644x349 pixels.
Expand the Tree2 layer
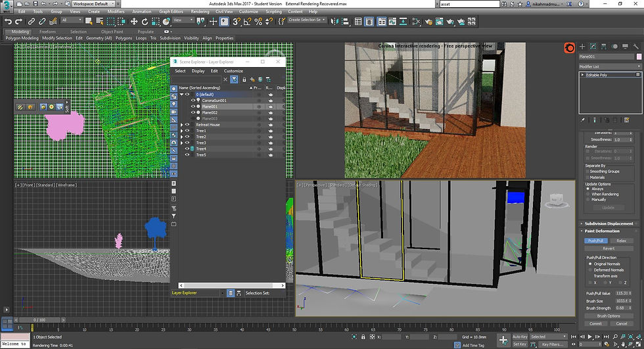[181, 137]
